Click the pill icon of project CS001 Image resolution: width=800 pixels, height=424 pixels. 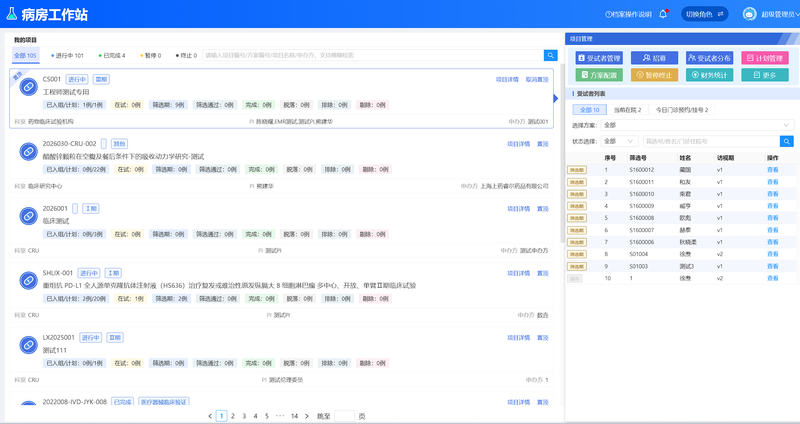tap(29, 87)
